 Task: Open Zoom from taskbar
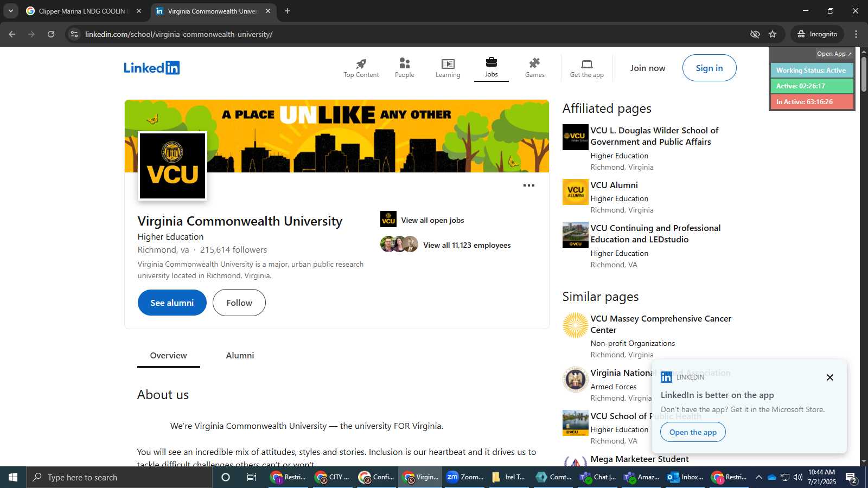click(x=465, y=477)
